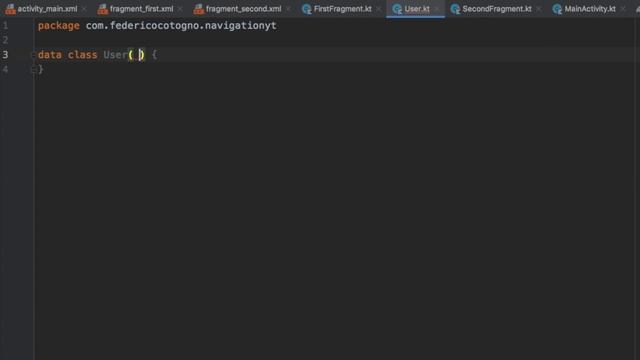Image resolution: width=640 pixels, height=360 pixels.
Task: Close the fragment_second.xml tab
Action: 288,9
